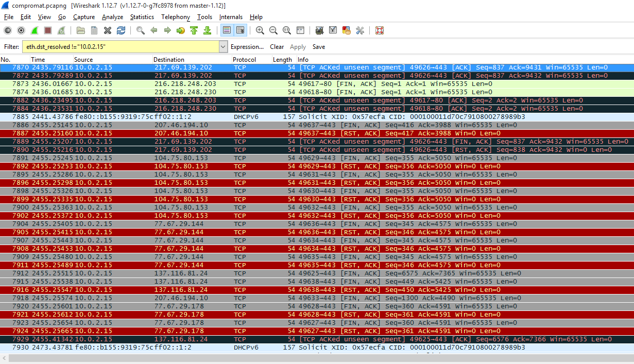The height and width of the screenshot is (364, 634).
Task: Jump to the last packet
Action: click(207, 30)
